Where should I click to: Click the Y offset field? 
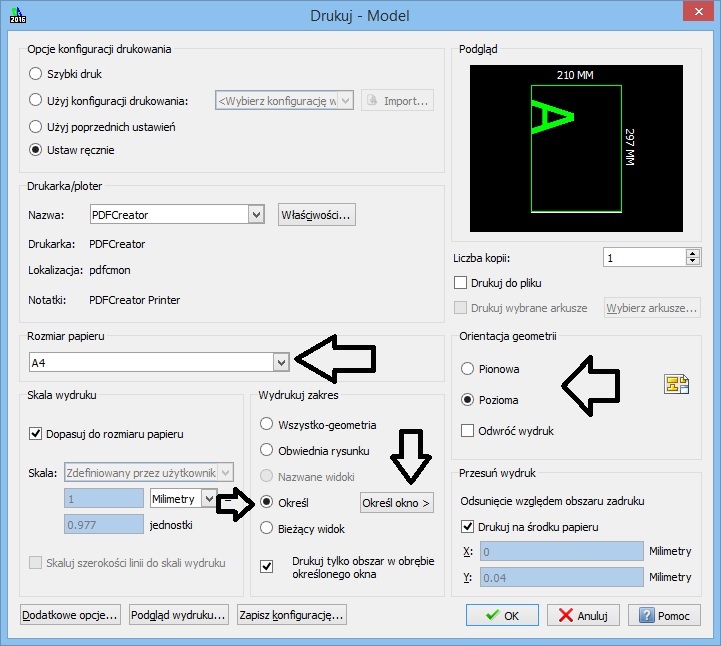[x=561, y=577]
